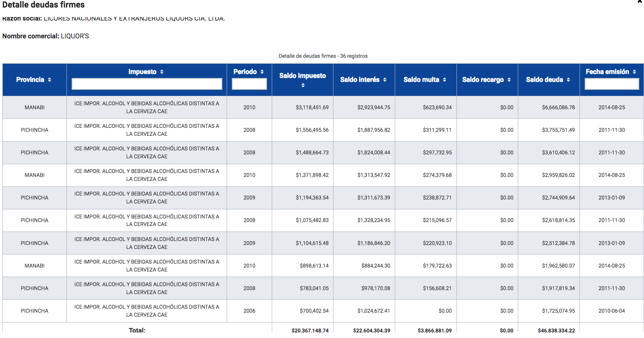Close the Detalle deudas firmes dialog
Screen dimensions: 644x338
pyautogui.click(x=640, y=2)
